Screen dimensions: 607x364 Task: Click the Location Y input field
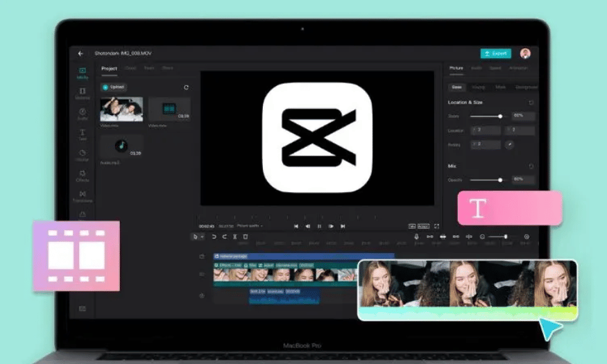pyautogui.click(x=520, y=130)
